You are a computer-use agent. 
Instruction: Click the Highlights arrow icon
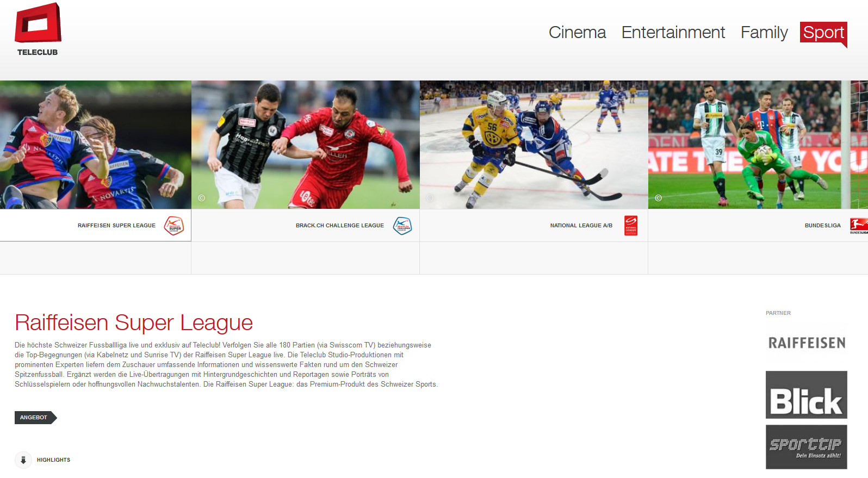[x=23, y=460]
